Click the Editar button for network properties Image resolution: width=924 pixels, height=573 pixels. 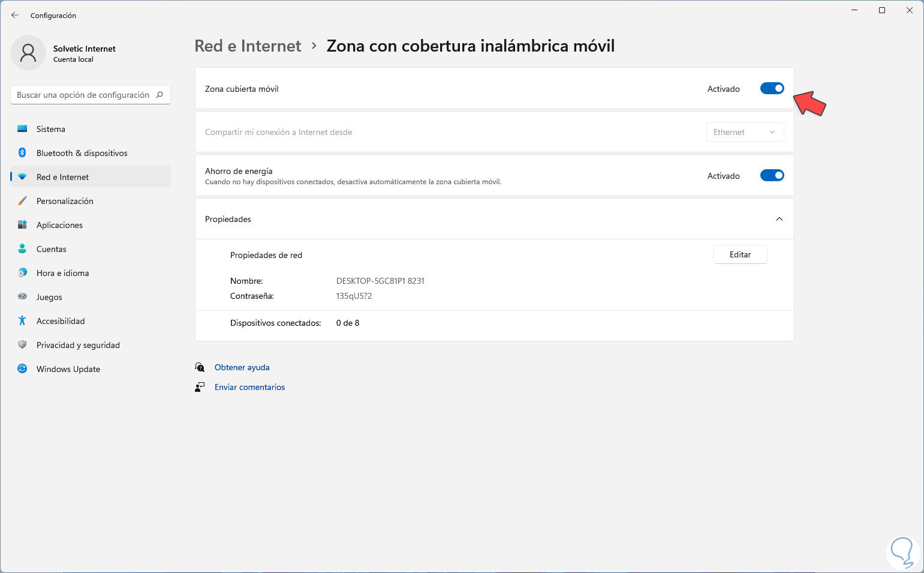740,254
